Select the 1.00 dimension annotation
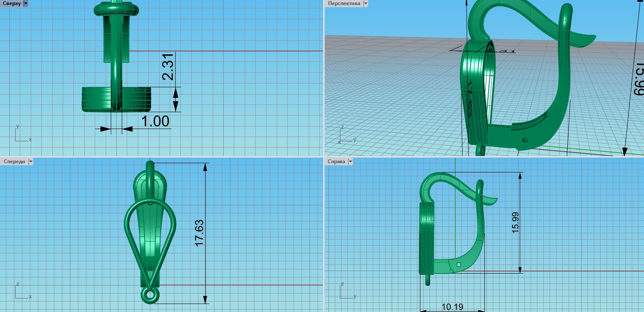Screen dimensions: 644x312 click(155, 121)
